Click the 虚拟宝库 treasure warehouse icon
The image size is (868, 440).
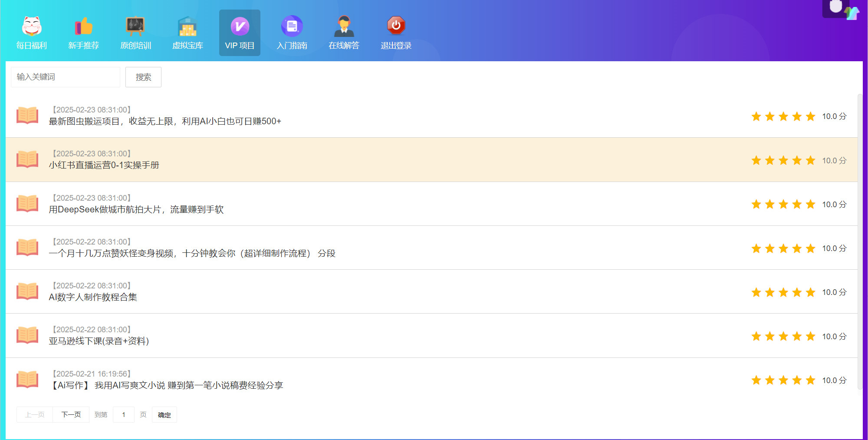pyautogui.click(x=187, y=27)
